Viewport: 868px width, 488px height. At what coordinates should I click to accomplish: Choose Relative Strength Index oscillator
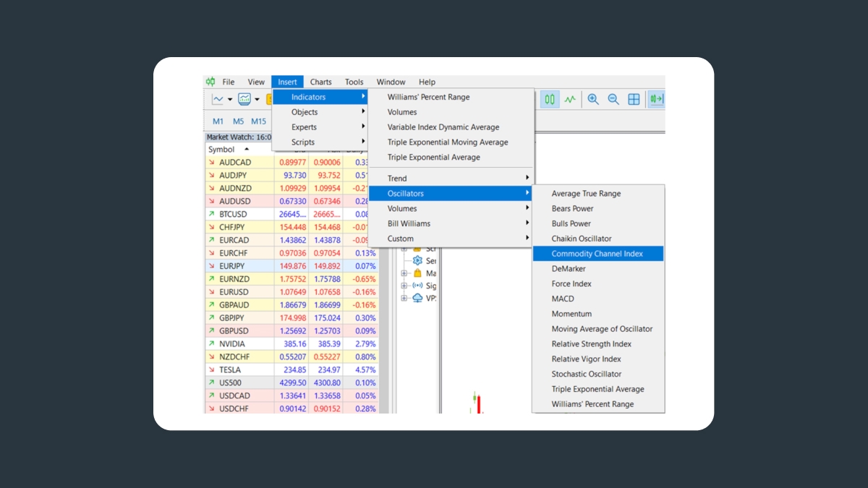(591, 344)
